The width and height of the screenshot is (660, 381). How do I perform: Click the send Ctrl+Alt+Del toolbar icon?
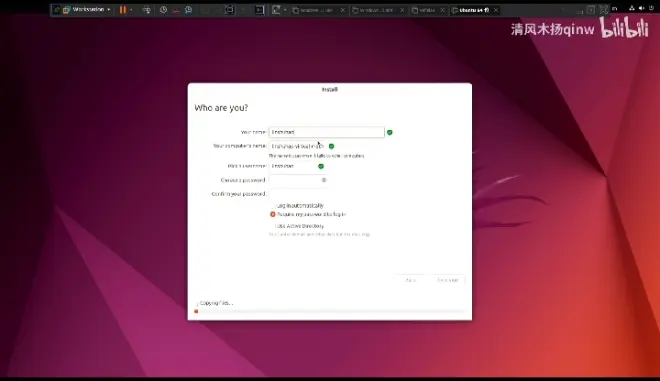(x=146, y=10)
